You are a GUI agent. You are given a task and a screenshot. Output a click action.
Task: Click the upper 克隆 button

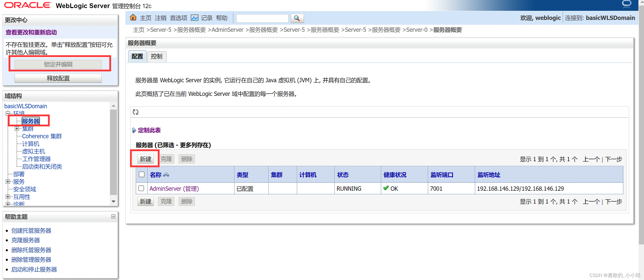point(166,159)
